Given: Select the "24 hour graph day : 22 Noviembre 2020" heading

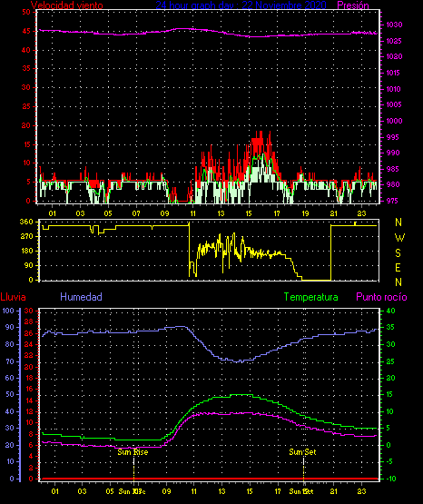Looking at the screenshot, I should (x=241, y=5).
